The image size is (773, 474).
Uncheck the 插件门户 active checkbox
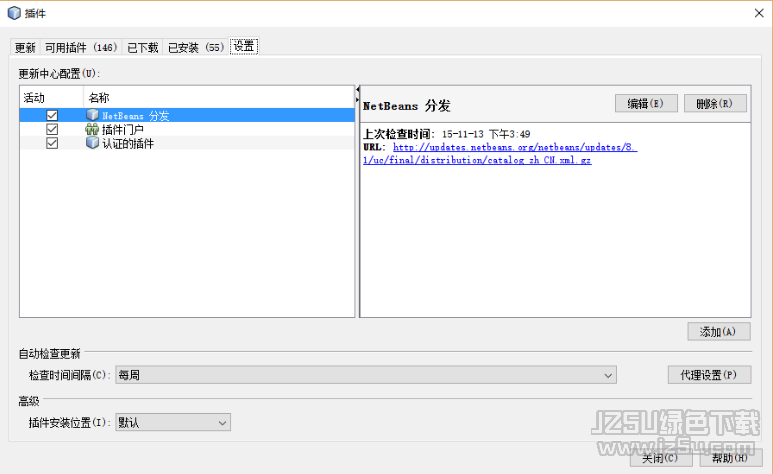coord(52,129)
